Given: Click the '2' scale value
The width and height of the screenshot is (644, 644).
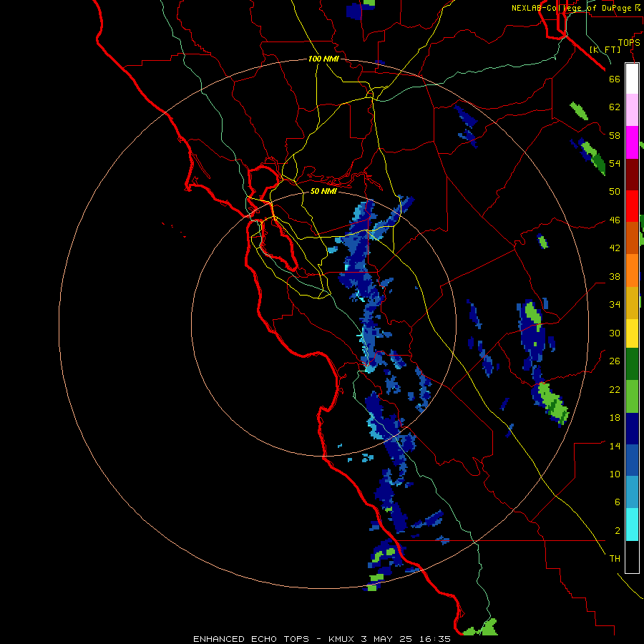Looking at the screenshot, I should tap(617, 531).
